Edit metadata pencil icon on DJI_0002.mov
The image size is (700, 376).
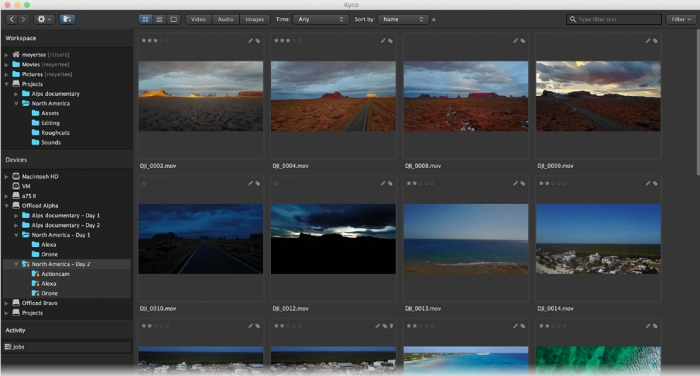(x=250, y=41)
